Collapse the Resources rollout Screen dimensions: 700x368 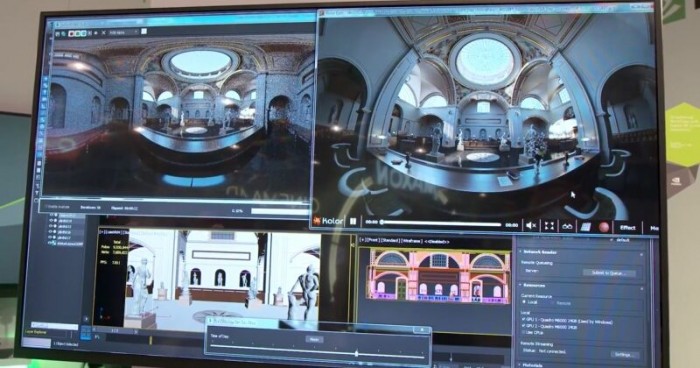[x=521, y=285]
